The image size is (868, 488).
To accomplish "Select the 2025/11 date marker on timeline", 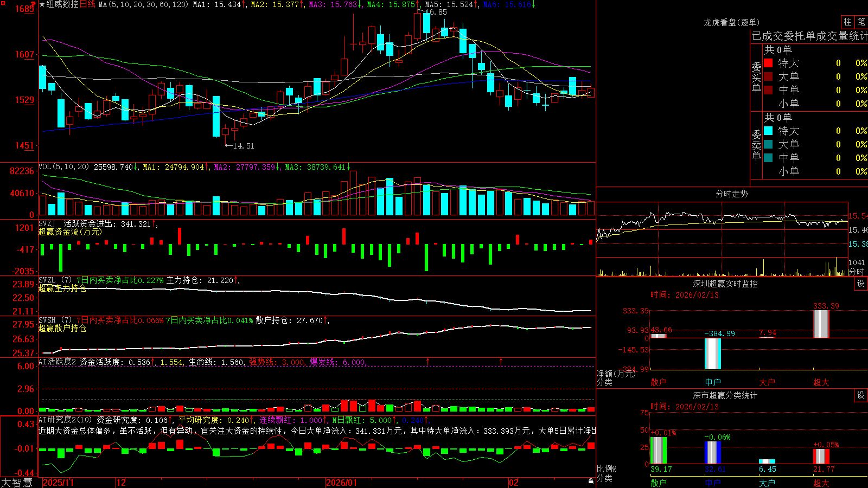I will [x=58, y=483].
